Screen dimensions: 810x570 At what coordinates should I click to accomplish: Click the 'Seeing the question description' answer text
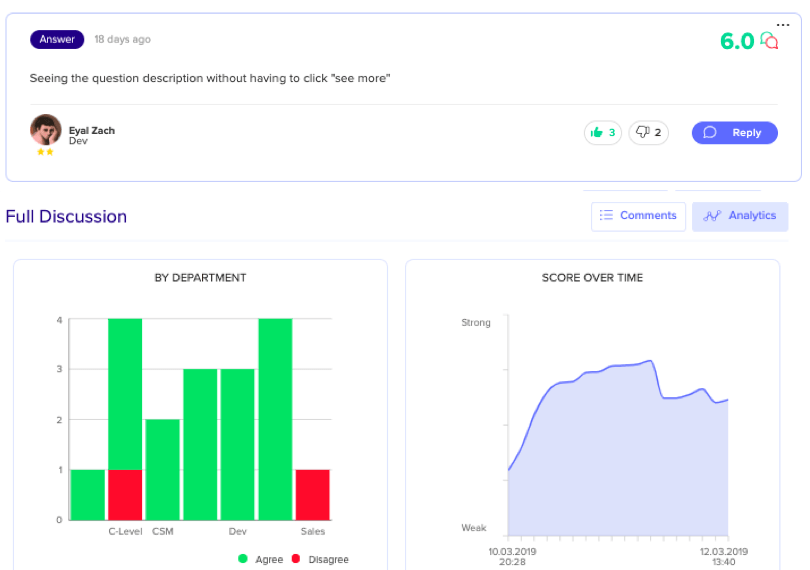point(210,78)
